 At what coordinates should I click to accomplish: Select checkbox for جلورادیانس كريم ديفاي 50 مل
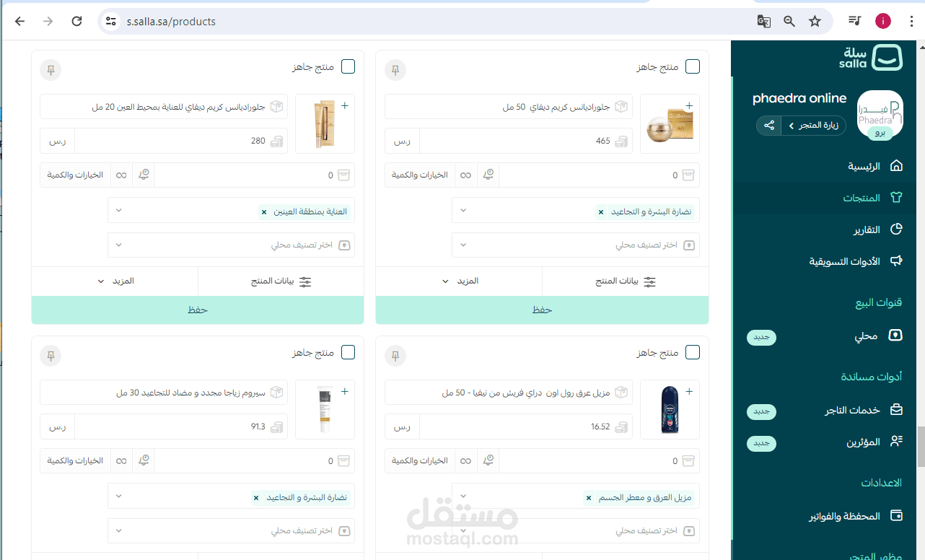coord(693,66)
